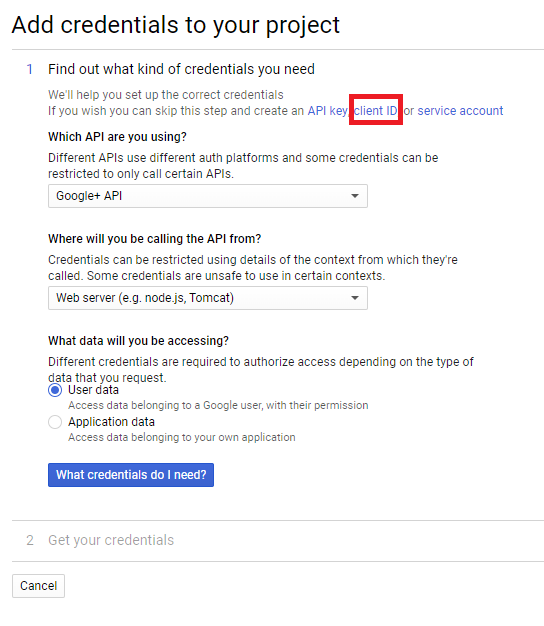
Task: Click the step 1 number indicator
Action: pos(30,69)
